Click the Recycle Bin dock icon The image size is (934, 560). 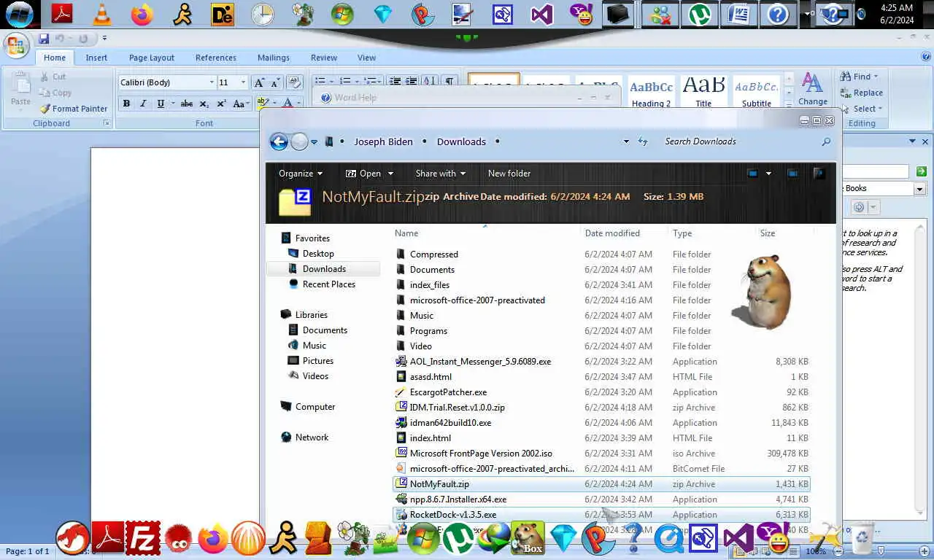click(861, 538)
